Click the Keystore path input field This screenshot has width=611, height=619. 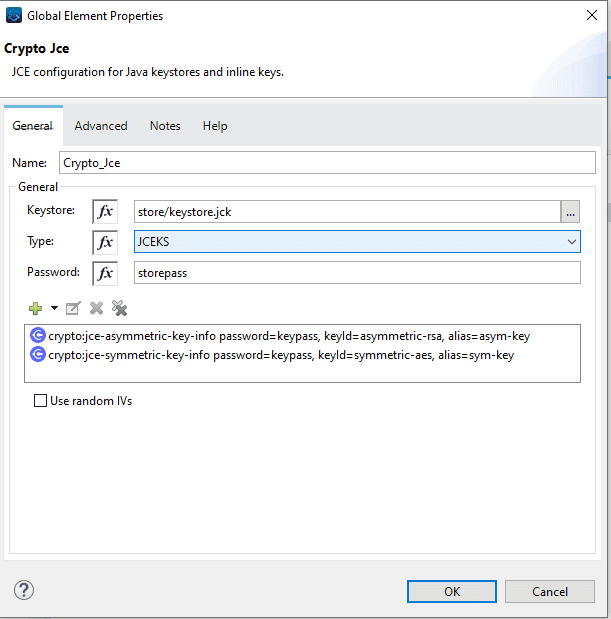pos(347,212)
